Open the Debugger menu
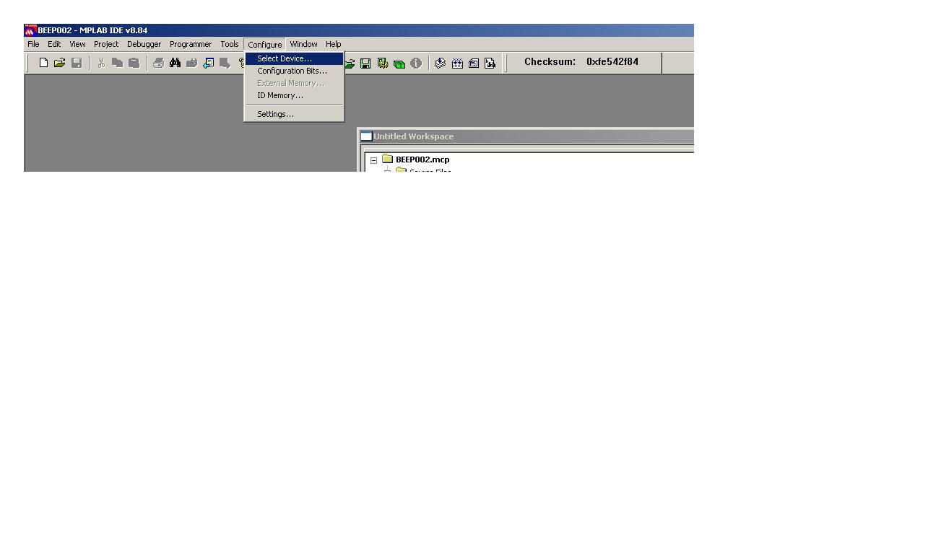936x560 pixels. pos(144,44)
